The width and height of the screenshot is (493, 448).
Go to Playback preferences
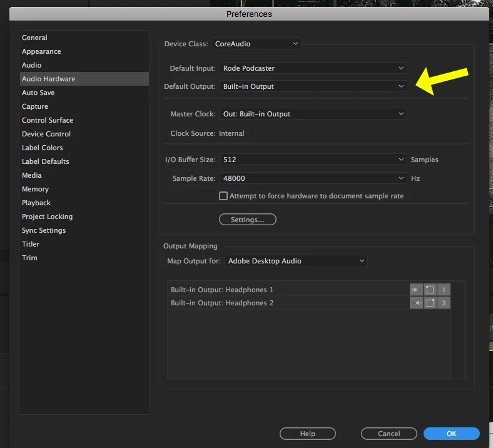tap(84, 203)
